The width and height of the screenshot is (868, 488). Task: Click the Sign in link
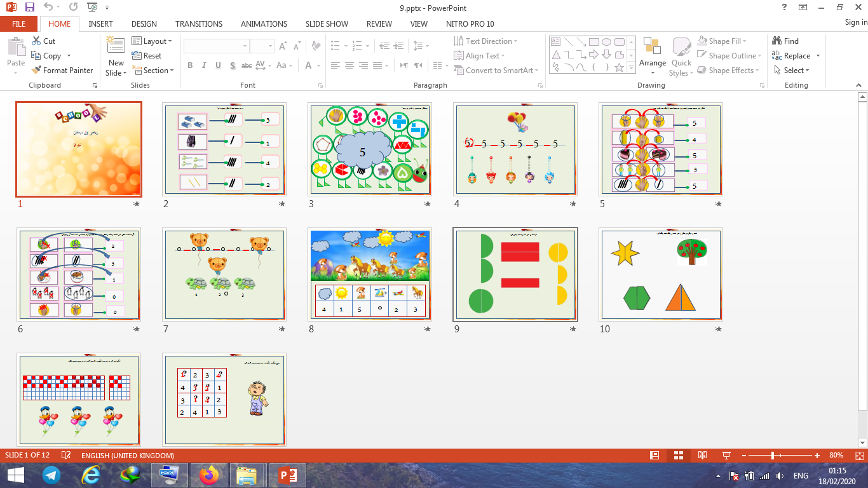point(855,22)
